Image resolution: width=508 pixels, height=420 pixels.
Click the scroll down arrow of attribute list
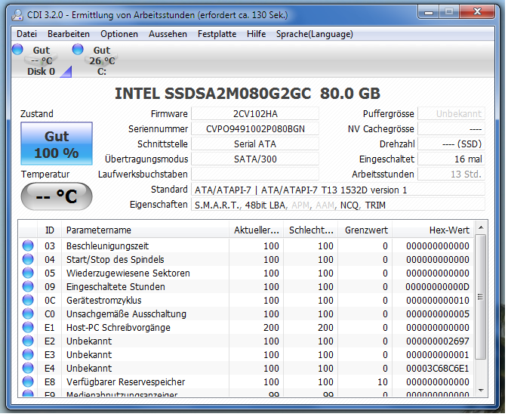click(x=481, y=391)
